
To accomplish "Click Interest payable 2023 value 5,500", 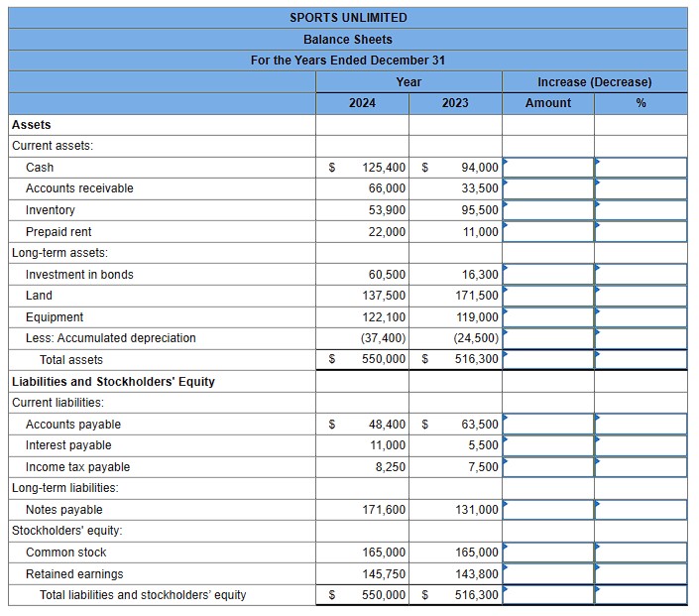I will (483, 445).
